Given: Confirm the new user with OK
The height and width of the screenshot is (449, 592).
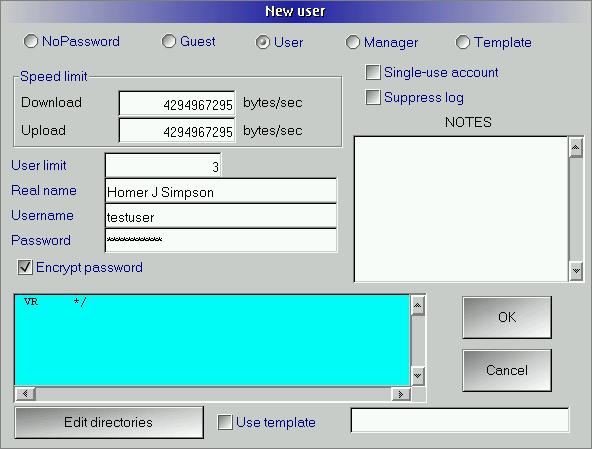Looking at the screenshot, I should (x=507, y=317).
